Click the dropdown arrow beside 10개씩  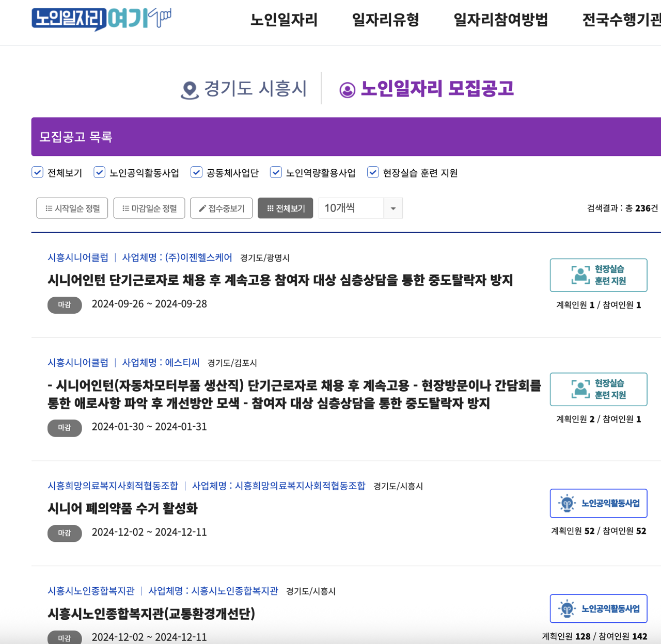394,208
